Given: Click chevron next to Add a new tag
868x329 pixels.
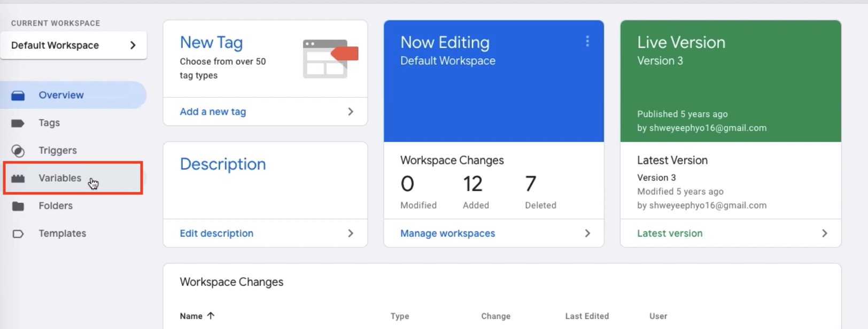Looking at the screenshot, I should tap(351, 112).
